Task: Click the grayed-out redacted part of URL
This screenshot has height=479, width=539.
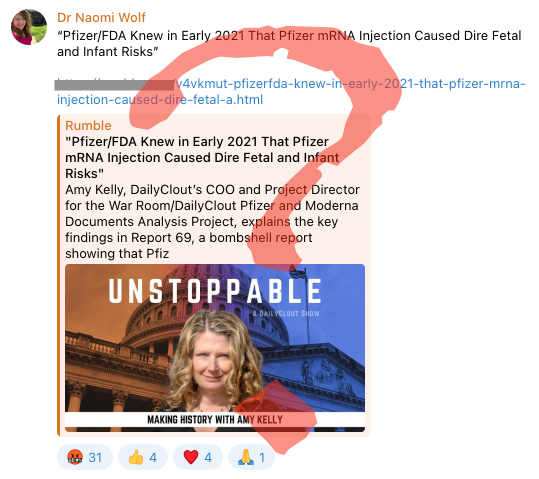Action: coord(114,85)
